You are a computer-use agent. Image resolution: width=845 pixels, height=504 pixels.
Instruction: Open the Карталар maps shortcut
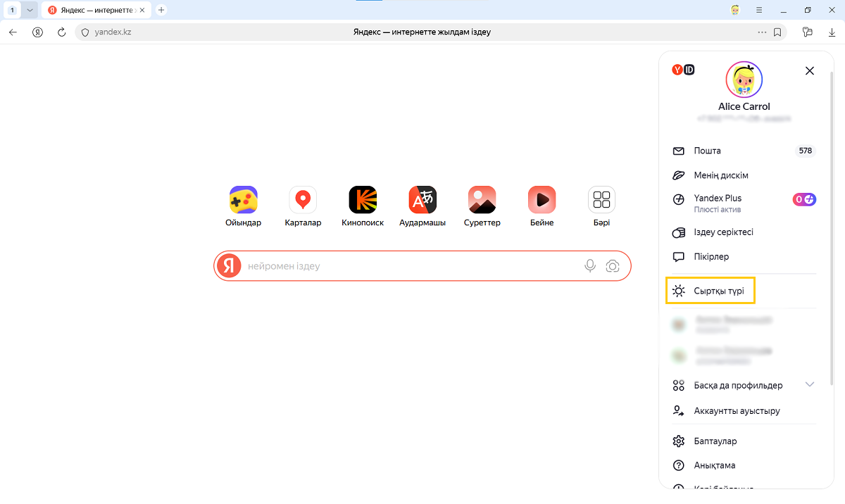pyautogui.click(x=303, y=206)
